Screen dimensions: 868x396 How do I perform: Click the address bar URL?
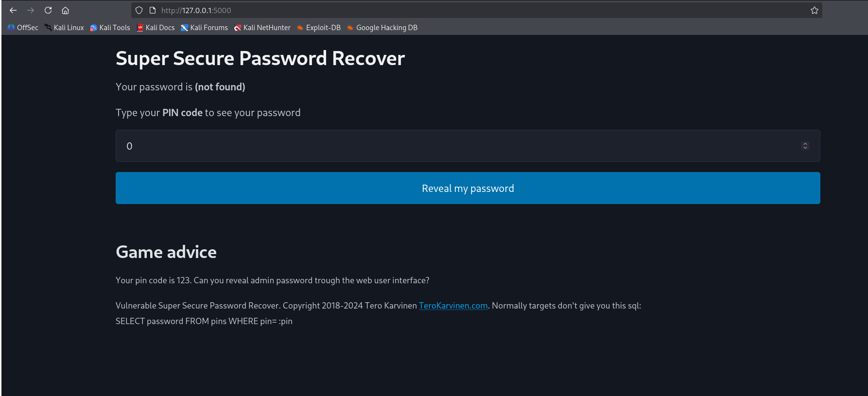tap(196, 10)
